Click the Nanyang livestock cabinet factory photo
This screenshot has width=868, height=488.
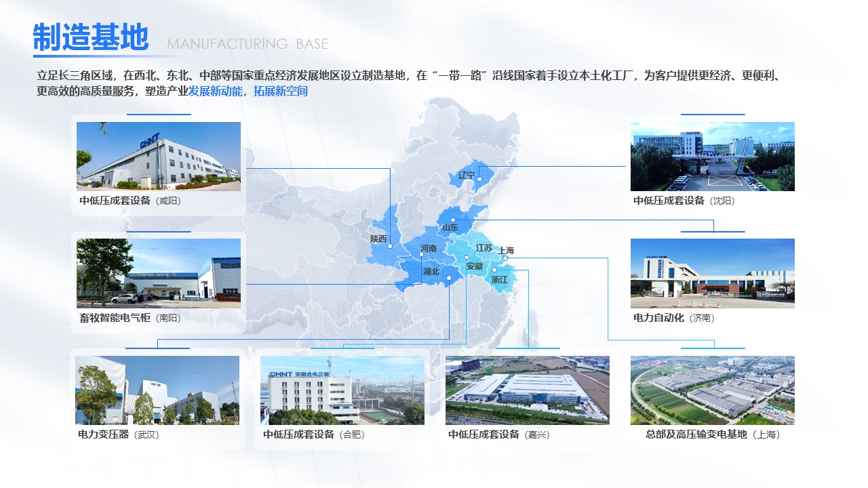tap(159, 273)
